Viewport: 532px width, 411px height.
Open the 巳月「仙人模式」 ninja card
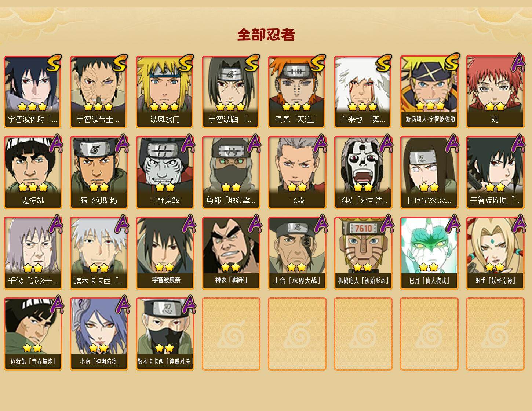coord(429,253)
